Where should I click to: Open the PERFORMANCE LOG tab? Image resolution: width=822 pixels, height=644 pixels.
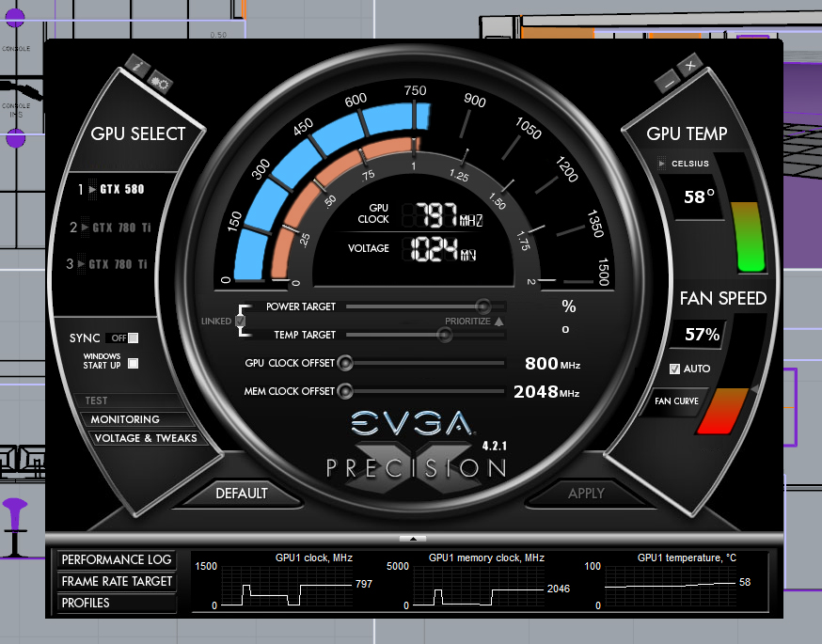click(x=117, y=559)
